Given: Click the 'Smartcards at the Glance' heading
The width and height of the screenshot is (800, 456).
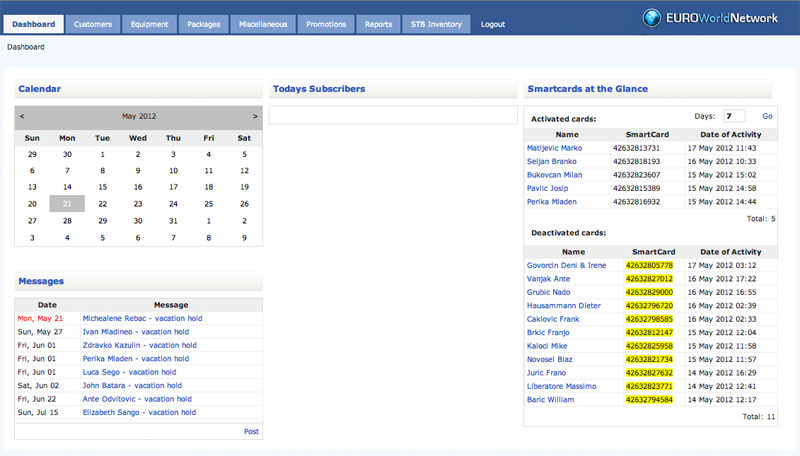Looking at the screenshot, I should click(x=588, y=89).
